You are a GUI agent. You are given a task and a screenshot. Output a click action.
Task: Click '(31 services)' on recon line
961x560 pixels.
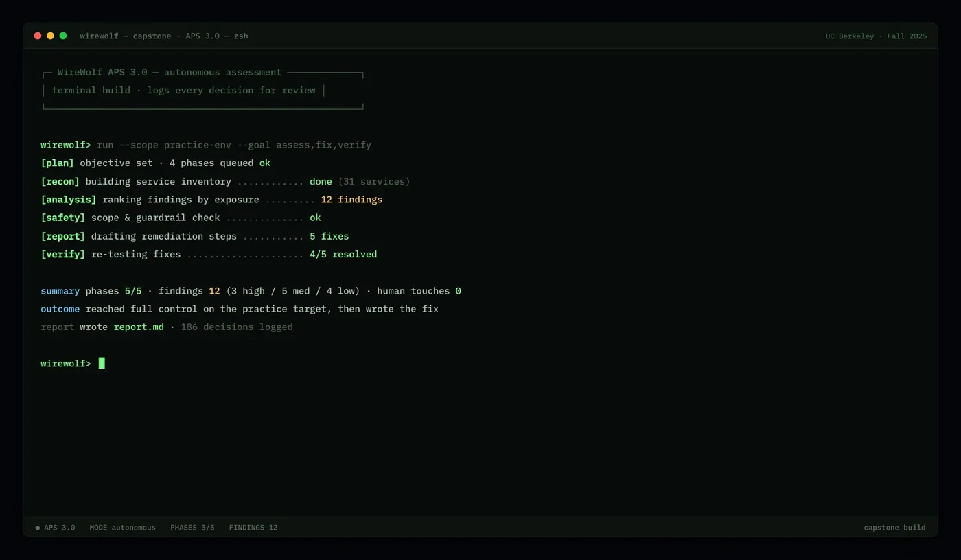pos(374,181)
